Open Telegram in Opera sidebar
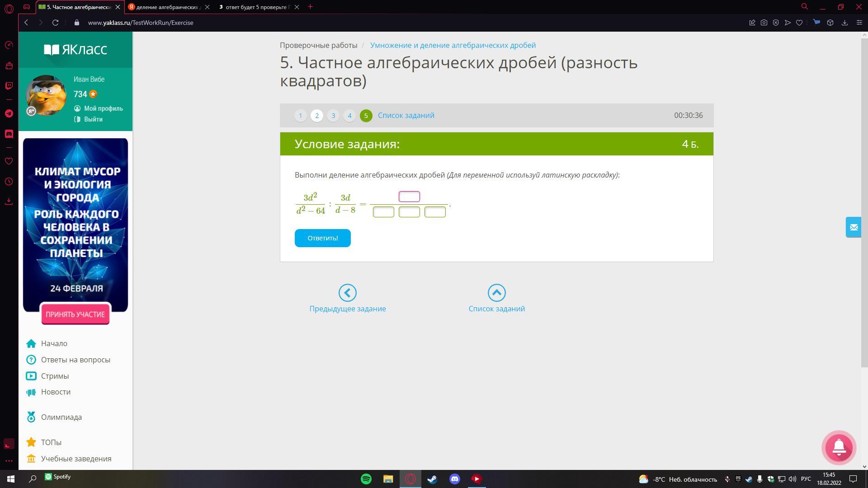The image size is (868, 488). tap(9, 113)
